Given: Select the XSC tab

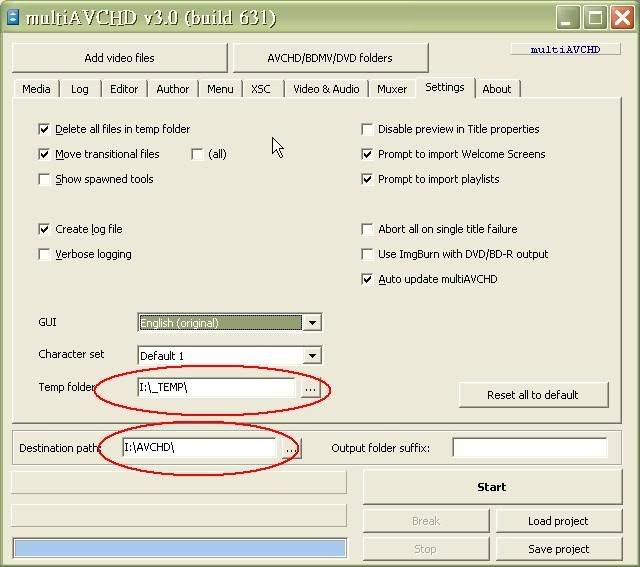Looking at the screenshot, I should 261,89.
